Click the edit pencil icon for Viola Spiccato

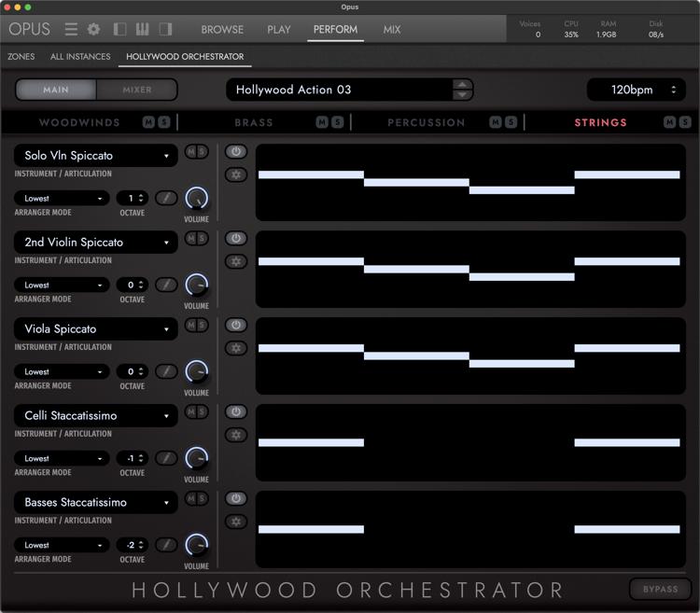(166, 371)
